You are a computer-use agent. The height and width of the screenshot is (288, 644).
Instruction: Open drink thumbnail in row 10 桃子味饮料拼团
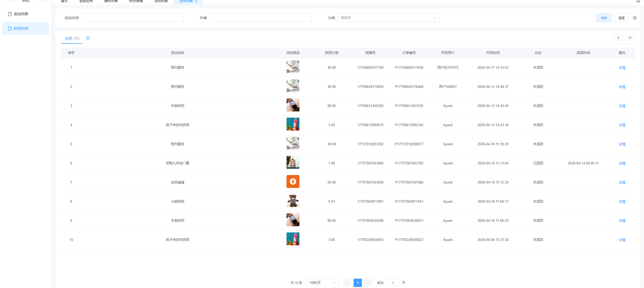coord(293,239)
